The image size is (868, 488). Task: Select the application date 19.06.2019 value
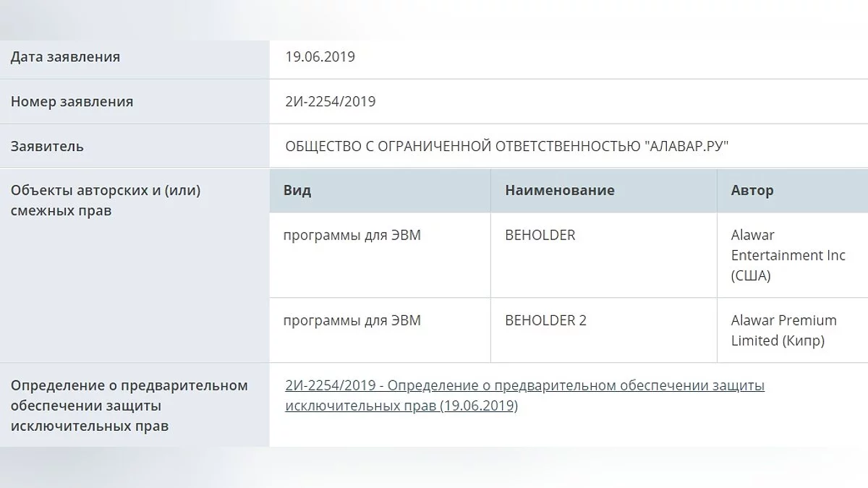[320, 57]
